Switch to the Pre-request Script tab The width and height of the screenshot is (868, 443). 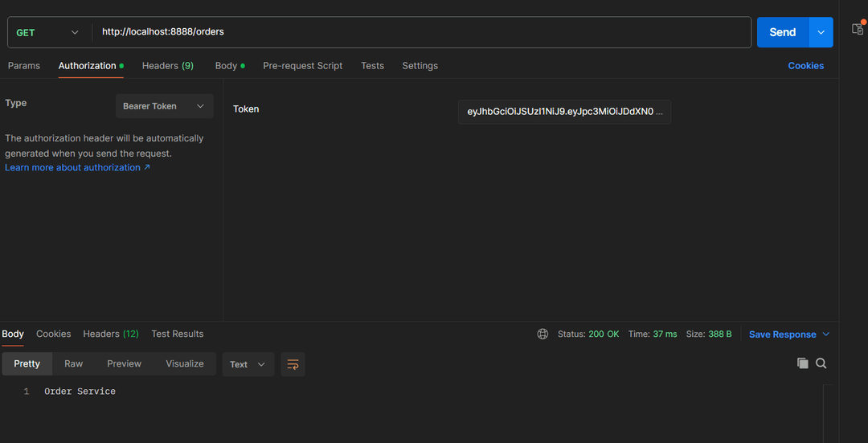(302, 66)
